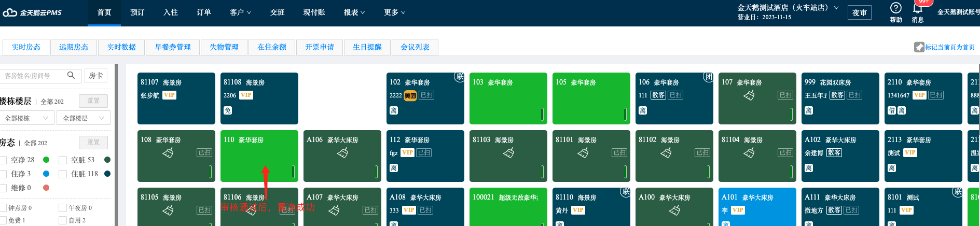Tick the 钟点房 0 checkbox
Image resolution: width=980 pixels, height=226 pixels.
(x=4, y=208)
